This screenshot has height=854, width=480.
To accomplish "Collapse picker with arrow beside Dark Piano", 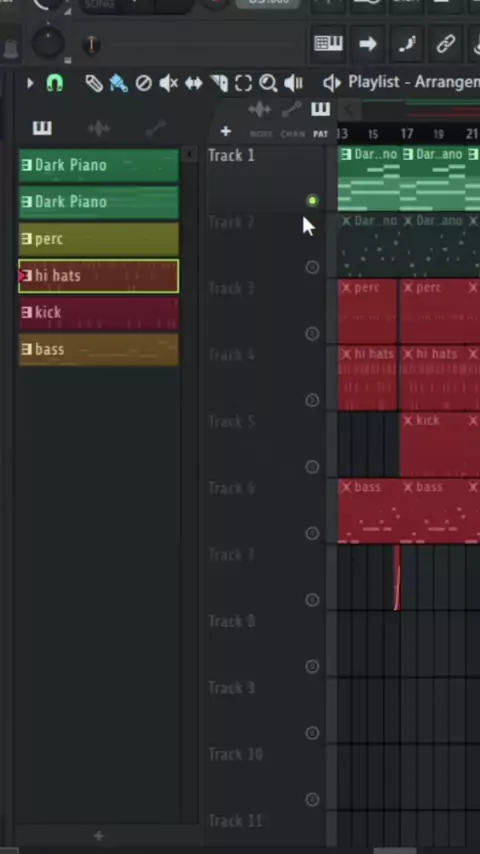I will click(x=189, y=155).
